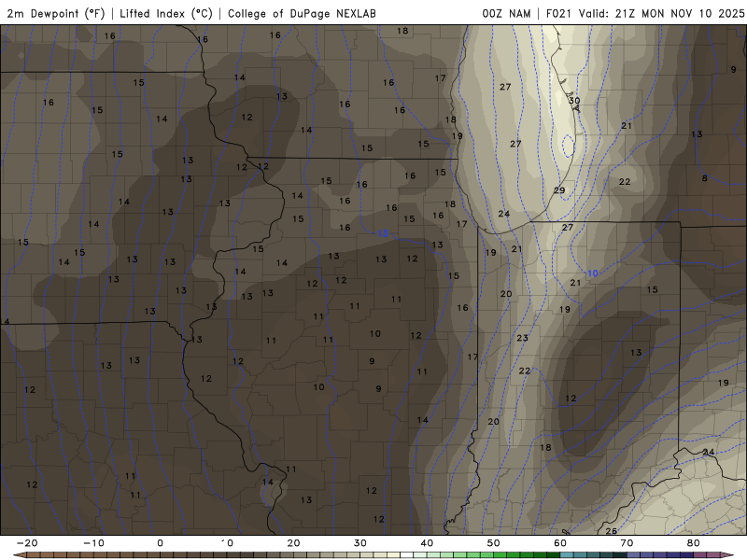Select the map dewpoint value 8 on the map
Screen dimensions: 747x560
[x=705, y=178]
